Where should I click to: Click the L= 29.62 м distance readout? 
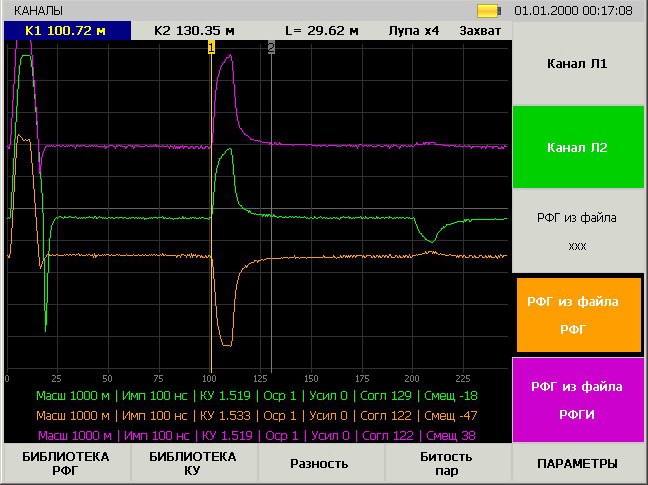322,31
